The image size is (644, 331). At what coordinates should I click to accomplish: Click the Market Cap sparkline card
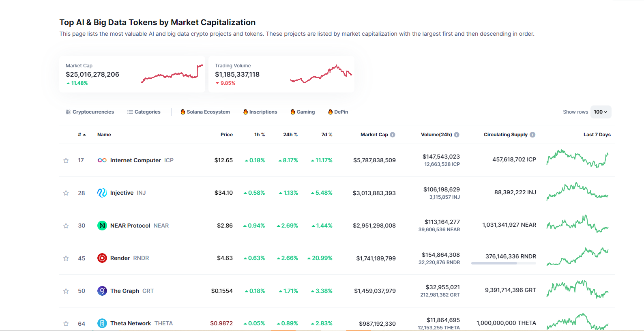tap(132, 74)
